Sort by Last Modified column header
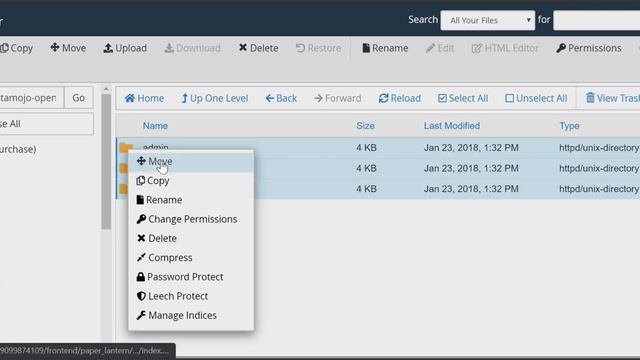Viewport: 640px width, 360px height. pyautogui.click(x=452, y=126)
